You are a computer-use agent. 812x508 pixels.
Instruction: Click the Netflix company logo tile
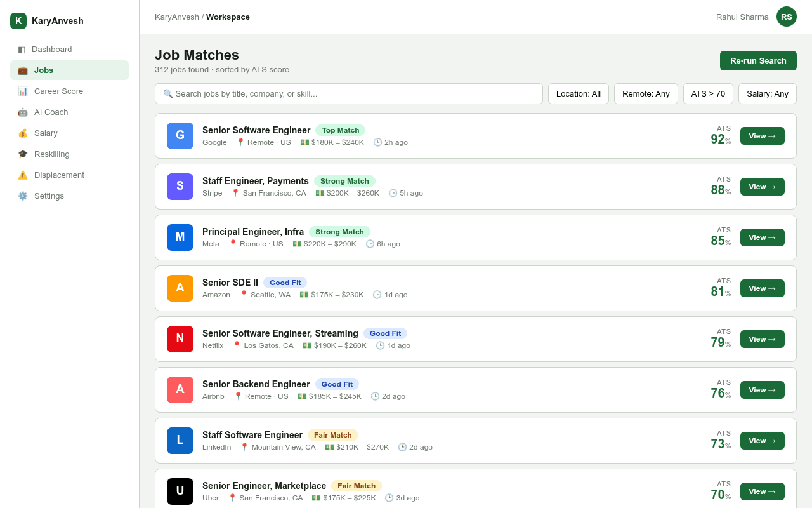(x=180, y=339)
